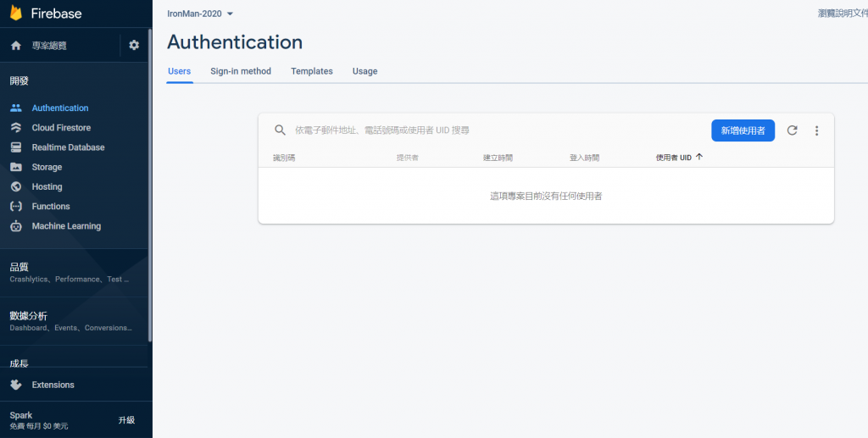Open project settings gear icon
868x438 pixels.
[134, 46]
